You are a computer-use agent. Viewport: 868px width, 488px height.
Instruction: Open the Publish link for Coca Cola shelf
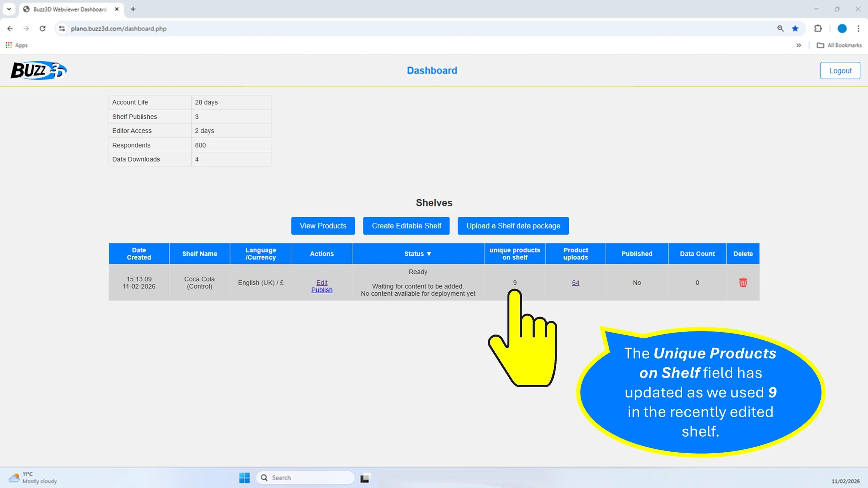pos(322,290)
